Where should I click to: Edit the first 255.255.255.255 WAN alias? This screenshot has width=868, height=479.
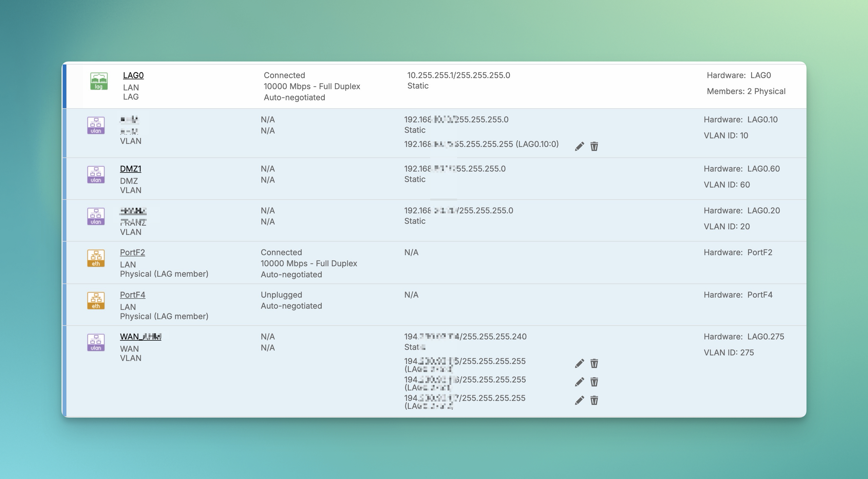coord(579,363)
